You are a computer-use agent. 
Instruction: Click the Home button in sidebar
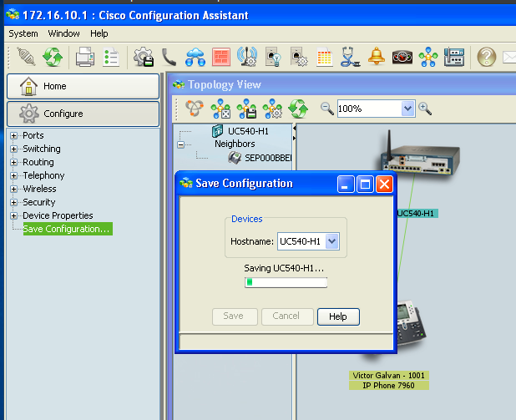[83, 86]
